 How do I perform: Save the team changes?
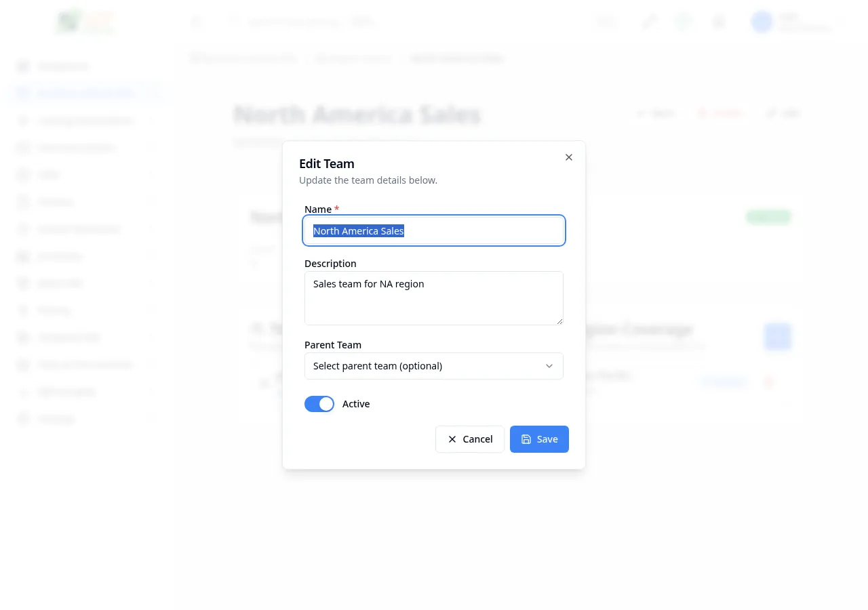pyautogui.click(x=539, y=439)
